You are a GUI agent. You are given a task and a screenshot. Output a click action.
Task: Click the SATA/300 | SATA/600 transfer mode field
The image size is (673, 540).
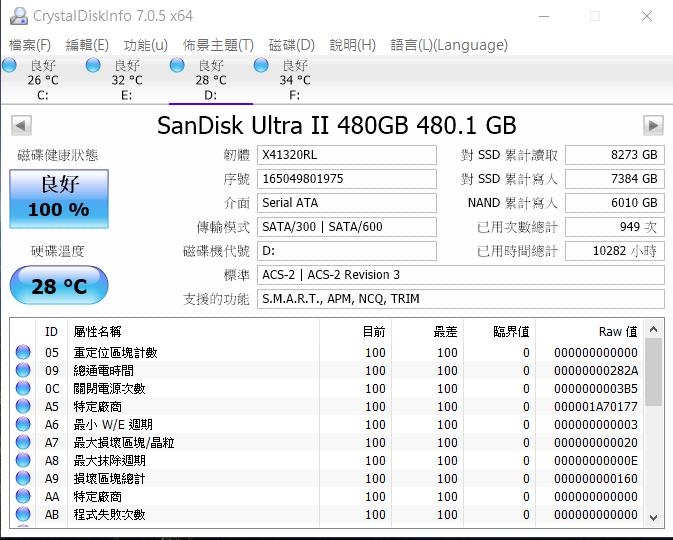347,227
